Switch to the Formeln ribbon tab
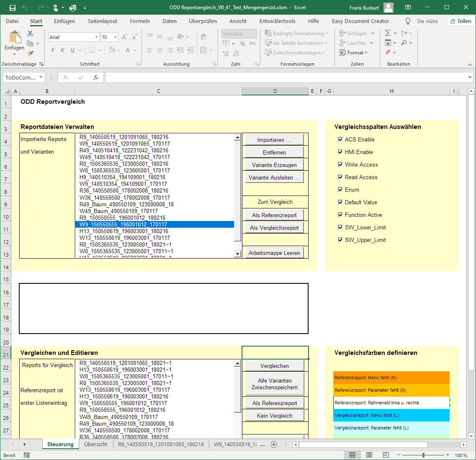 click(x=140, y=21)
